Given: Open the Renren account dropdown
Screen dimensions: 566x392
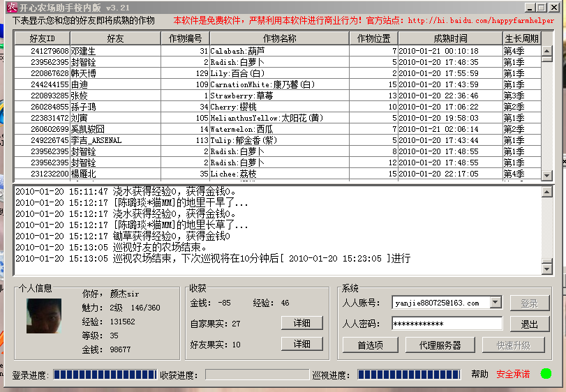Looking at the screenshot, I should coord(496,303).
